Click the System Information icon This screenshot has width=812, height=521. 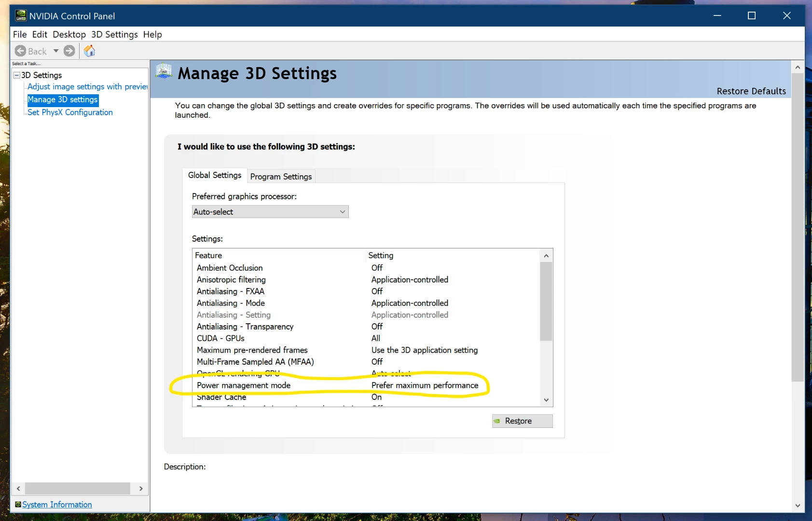pyautogui.click(x=18, y=504)
